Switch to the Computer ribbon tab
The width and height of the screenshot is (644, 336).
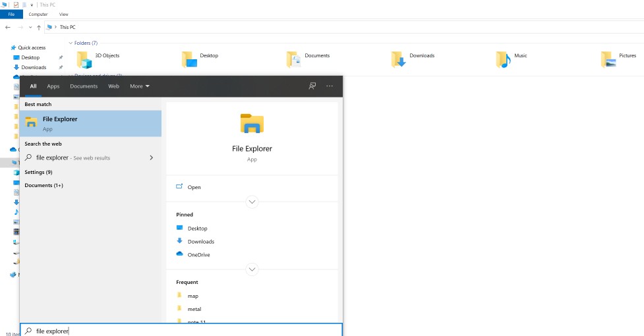(38, 14)
